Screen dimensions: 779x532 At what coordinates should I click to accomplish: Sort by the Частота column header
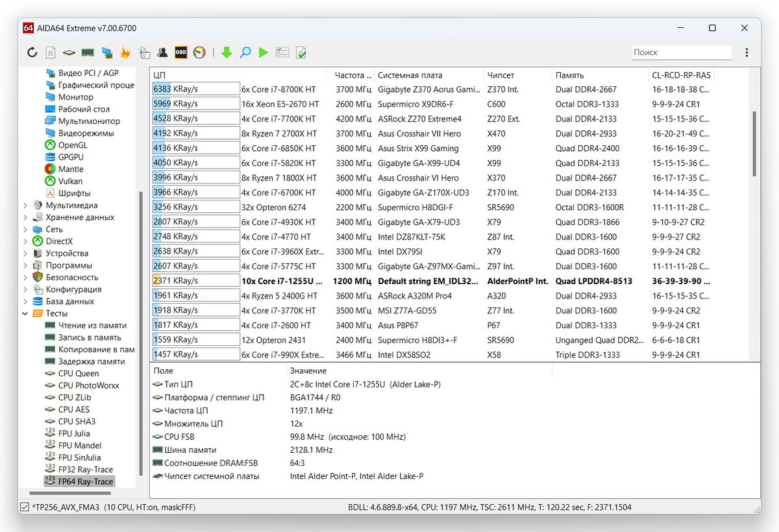[x=351, y=75]
